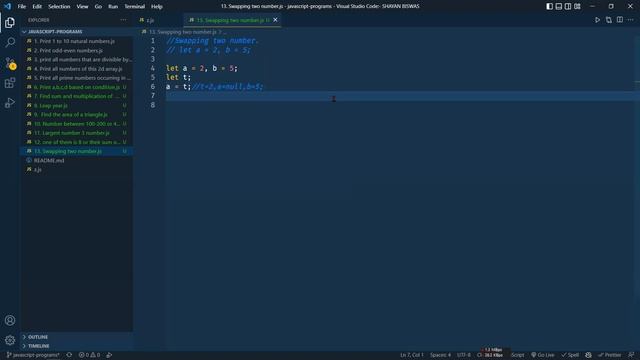Split the editor to the right

click(x=620, y=20)
